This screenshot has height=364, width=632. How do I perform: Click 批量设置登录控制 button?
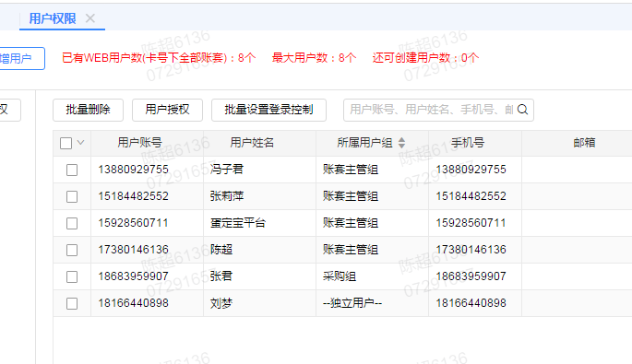click(x=268, y=110)
